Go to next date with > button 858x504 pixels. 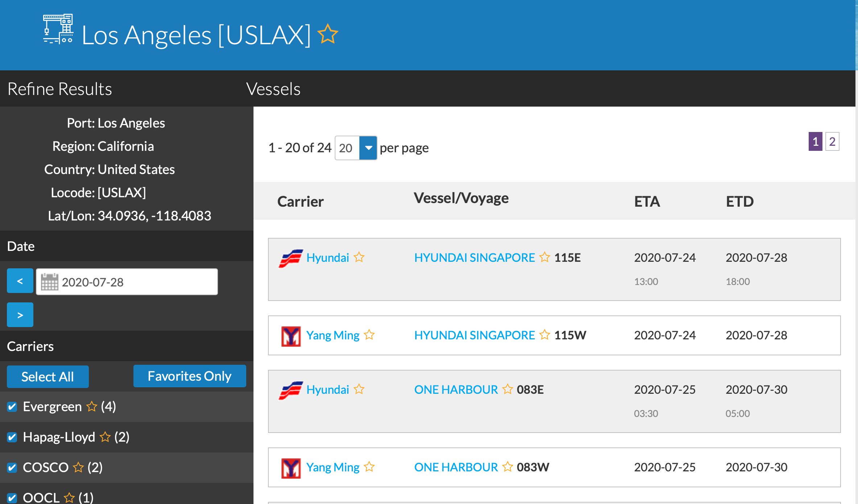pyautogui.click(x=20, y=315)
